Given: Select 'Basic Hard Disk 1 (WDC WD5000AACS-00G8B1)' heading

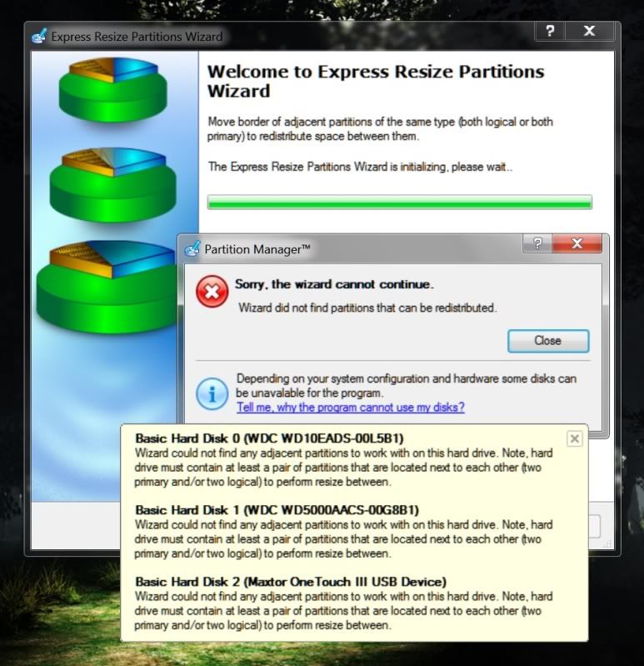Looking at the screenshot, I should pos(277,509).
